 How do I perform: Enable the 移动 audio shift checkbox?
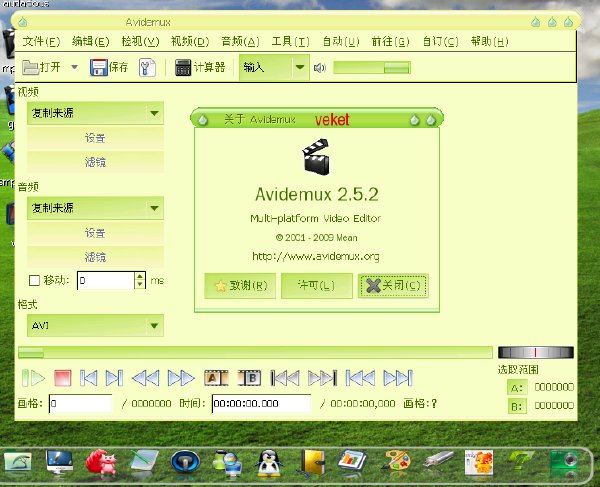click(34, 280)
